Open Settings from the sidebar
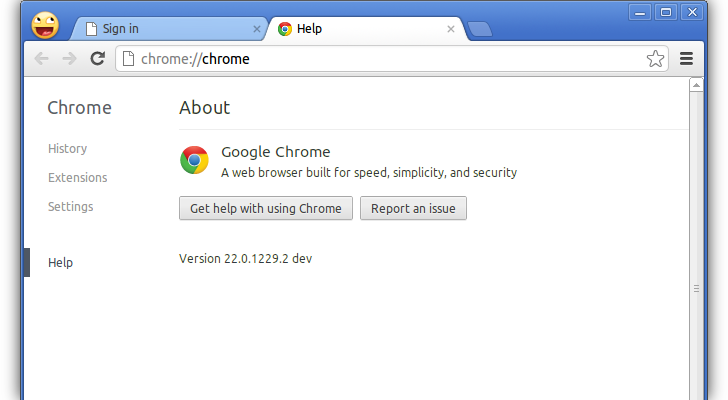Image resolution: width=728 pixels, height=400 pixels. [x=71, y=206]
